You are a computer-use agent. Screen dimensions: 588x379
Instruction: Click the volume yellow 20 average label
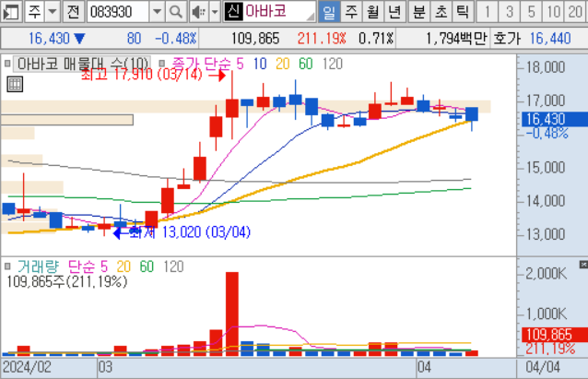123,266
